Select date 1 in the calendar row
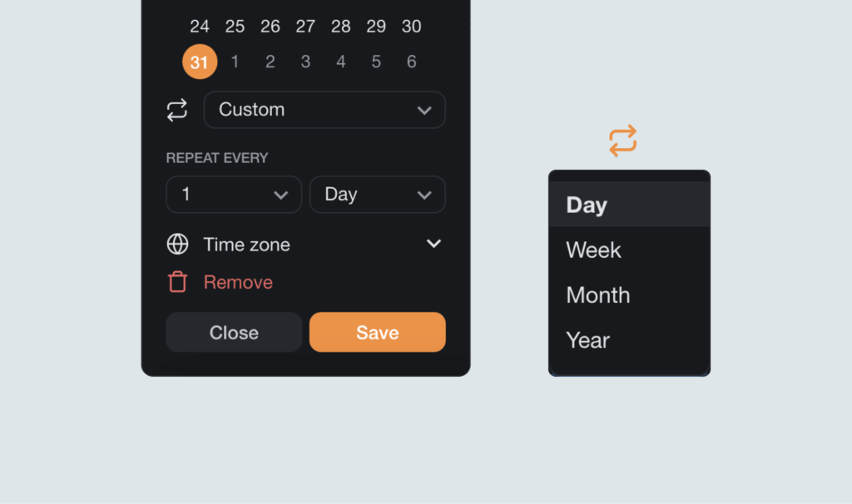The height and width of the screenshot is (504, 852). tap(235, 61)
